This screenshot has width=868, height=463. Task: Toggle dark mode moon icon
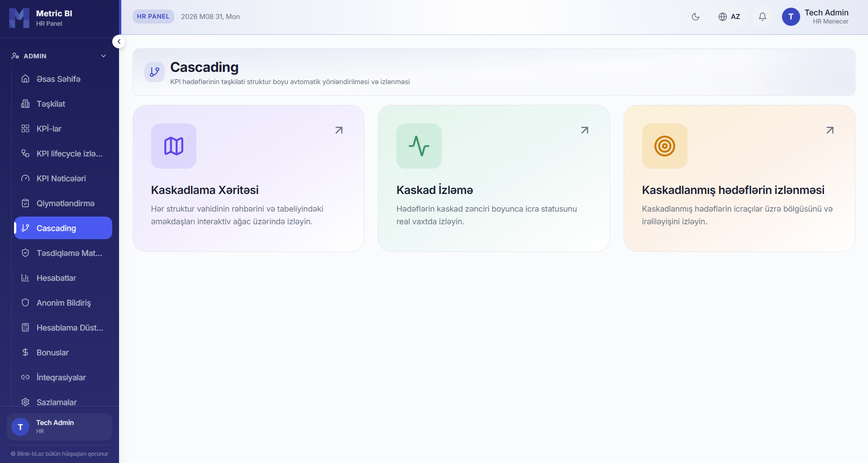coord(696,17)
